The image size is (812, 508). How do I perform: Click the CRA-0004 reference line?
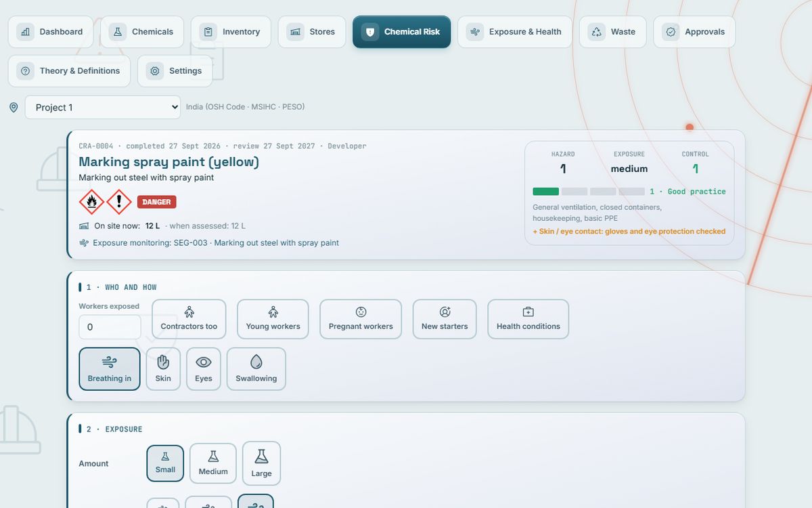point(223,146)
